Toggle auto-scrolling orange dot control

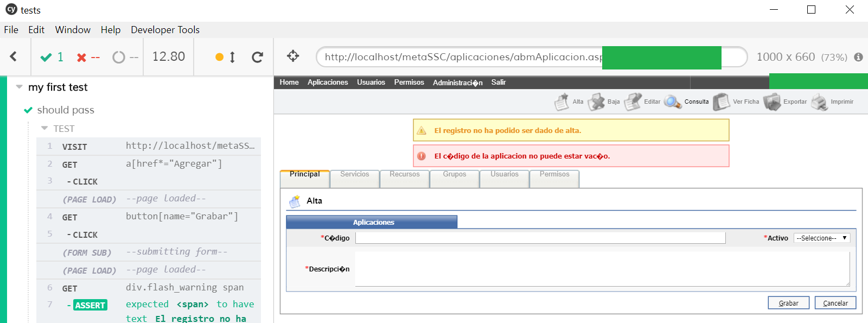pyautogui.click(x=225, y=57)
